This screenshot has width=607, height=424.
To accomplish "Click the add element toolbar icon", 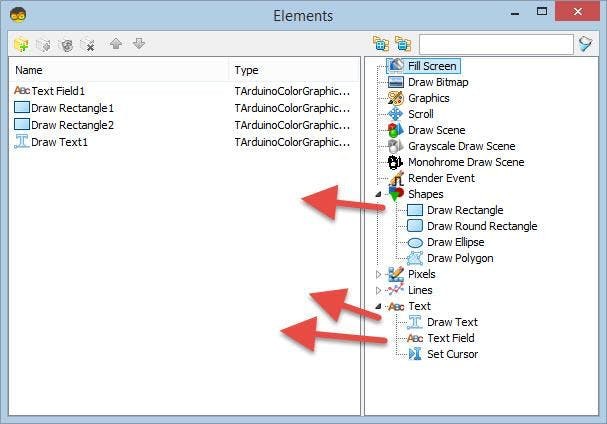I will 22,45.
